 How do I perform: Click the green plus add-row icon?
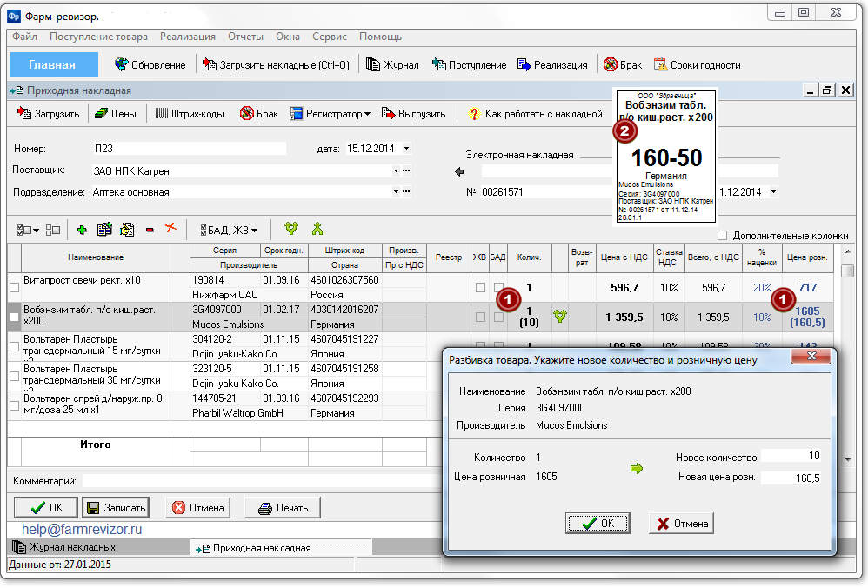(82, 230)
